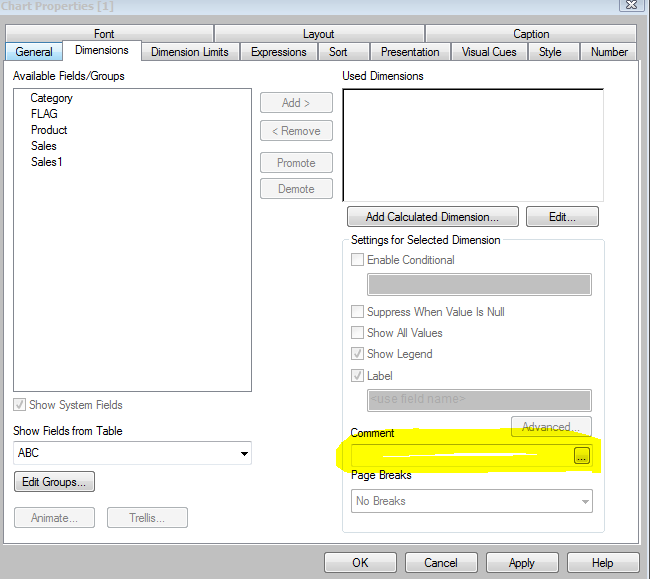
Task: Toggle the Label checkbox
Action: pos(357,376)
